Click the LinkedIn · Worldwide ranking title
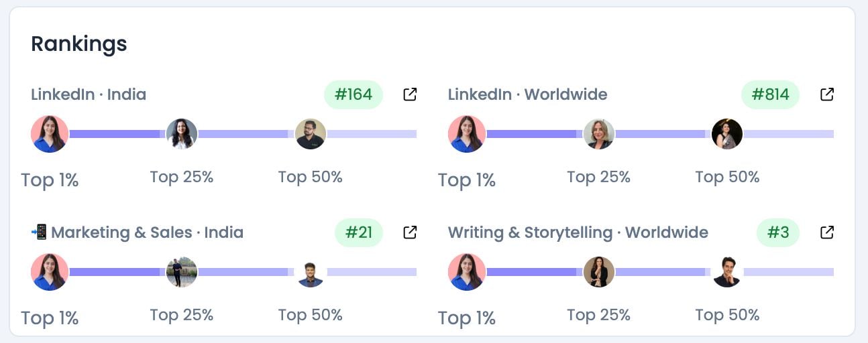Viewport: 868px width, 343px height. pos(527,94)
